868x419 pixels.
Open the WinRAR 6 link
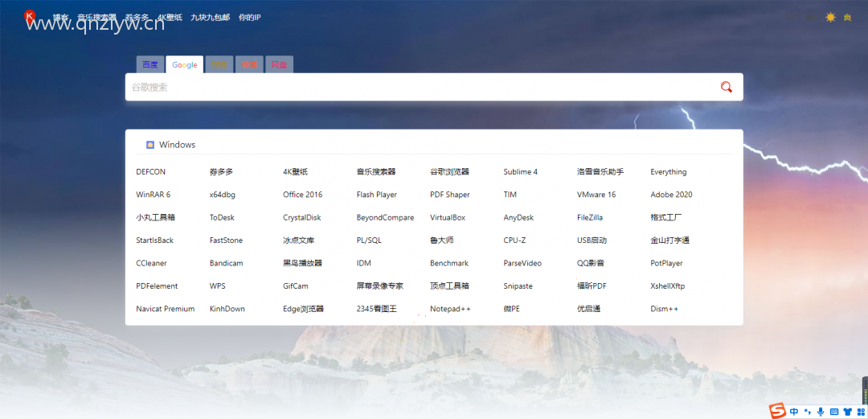point(154,195)
